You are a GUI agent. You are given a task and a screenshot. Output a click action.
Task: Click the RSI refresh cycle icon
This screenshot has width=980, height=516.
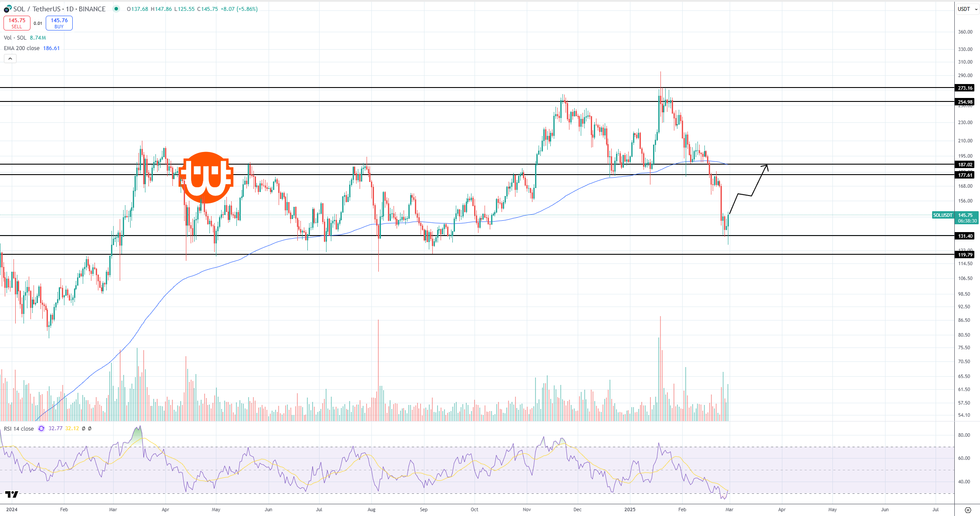tap(41, 428)
